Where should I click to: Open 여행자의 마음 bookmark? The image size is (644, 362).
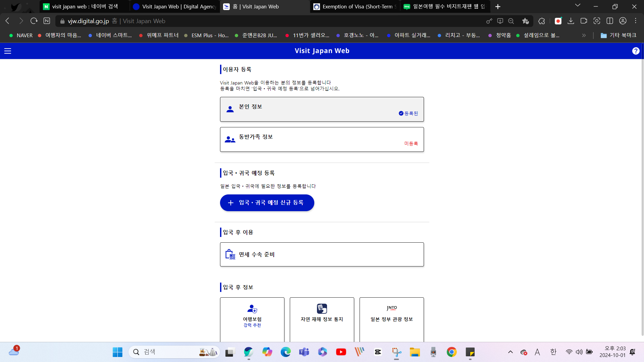click(x=59, y=35)
